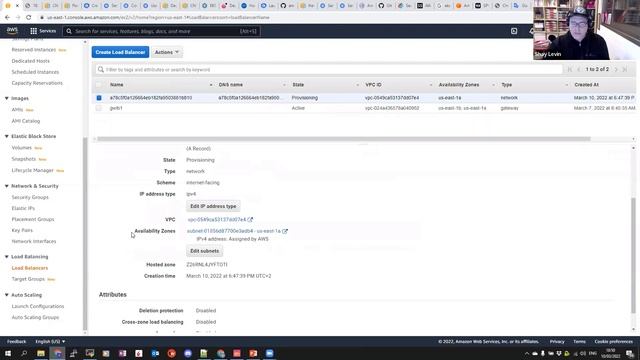Click the AWS logo home icon
This screenshot has height=360, width=640.
pos(12,31)
